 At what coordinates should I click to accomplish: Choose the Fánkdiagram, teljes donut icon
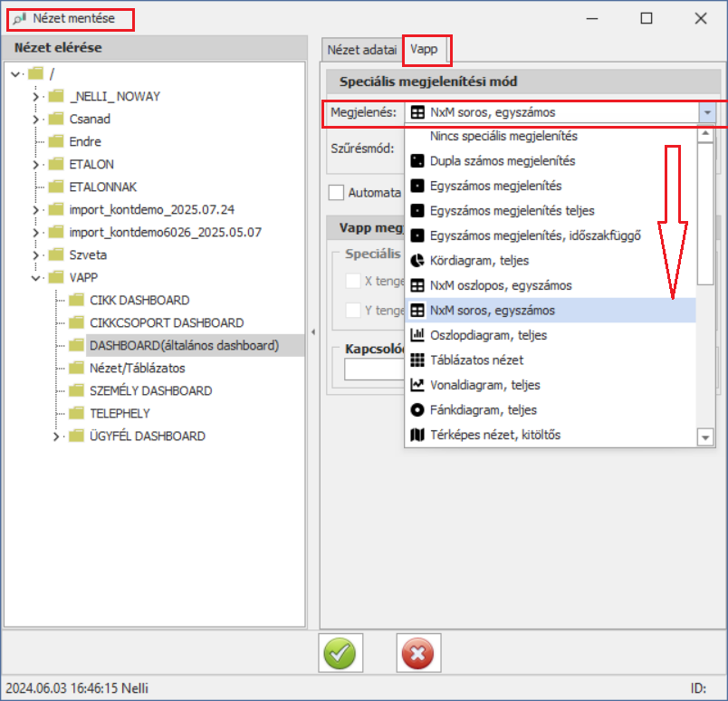417,409
